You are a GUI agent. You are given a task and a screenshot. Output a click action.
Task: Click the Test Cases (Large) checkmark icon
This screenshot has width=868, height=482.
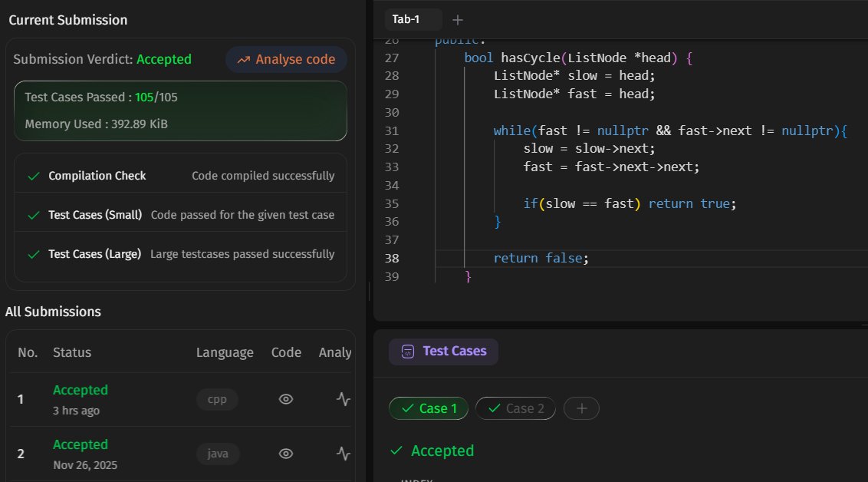34,254
